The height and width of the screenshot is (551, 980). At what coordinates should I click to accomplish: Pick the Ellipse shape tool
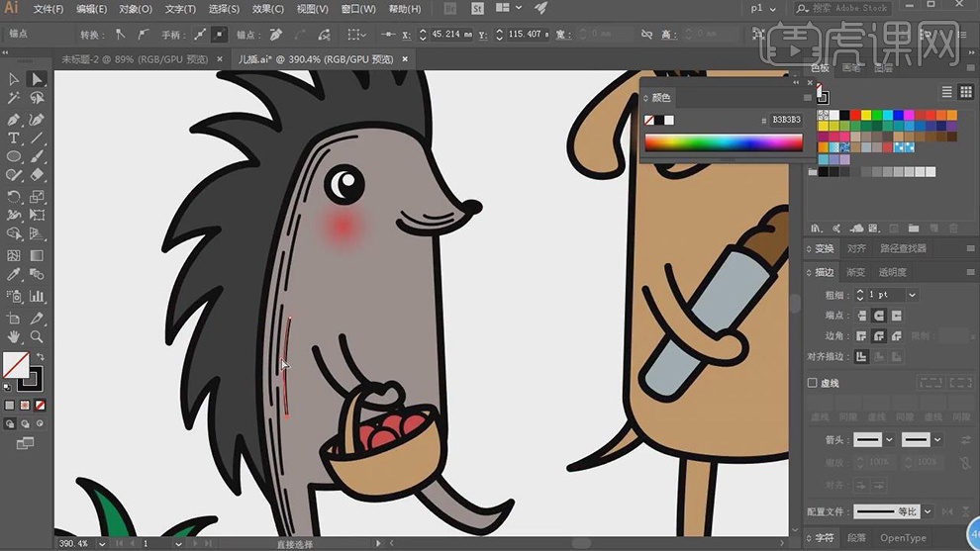14,157
